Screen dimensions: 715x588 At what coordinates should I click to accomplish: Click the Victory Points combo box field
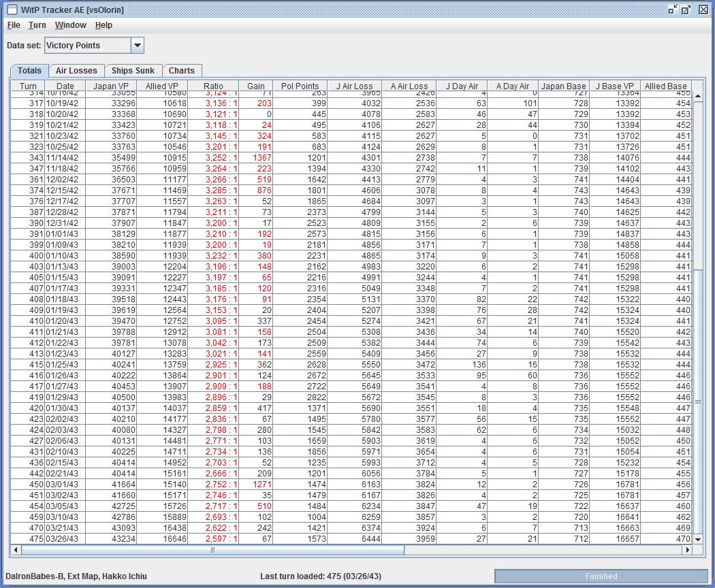88,45
